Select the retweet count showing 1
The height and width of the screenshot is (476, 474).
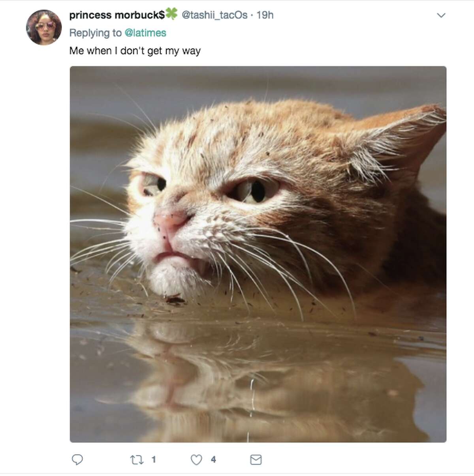tap(154, 459)
